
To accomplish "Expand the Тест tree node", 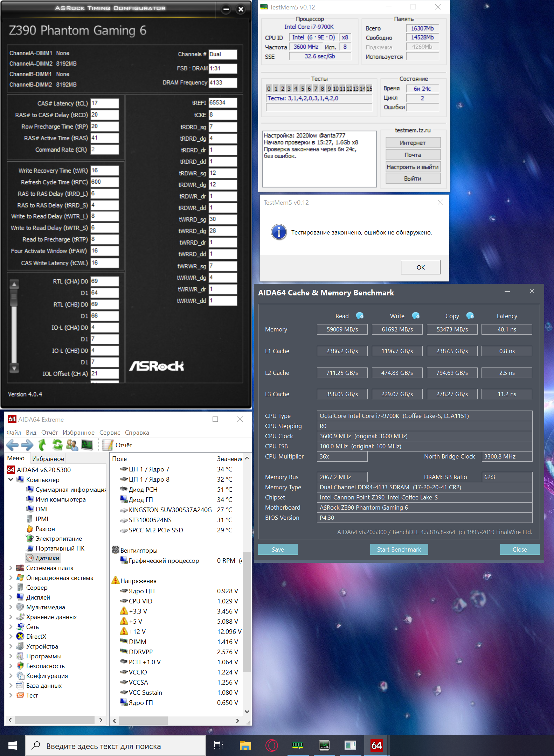I will pyautogui.click(x=11, y=695).
